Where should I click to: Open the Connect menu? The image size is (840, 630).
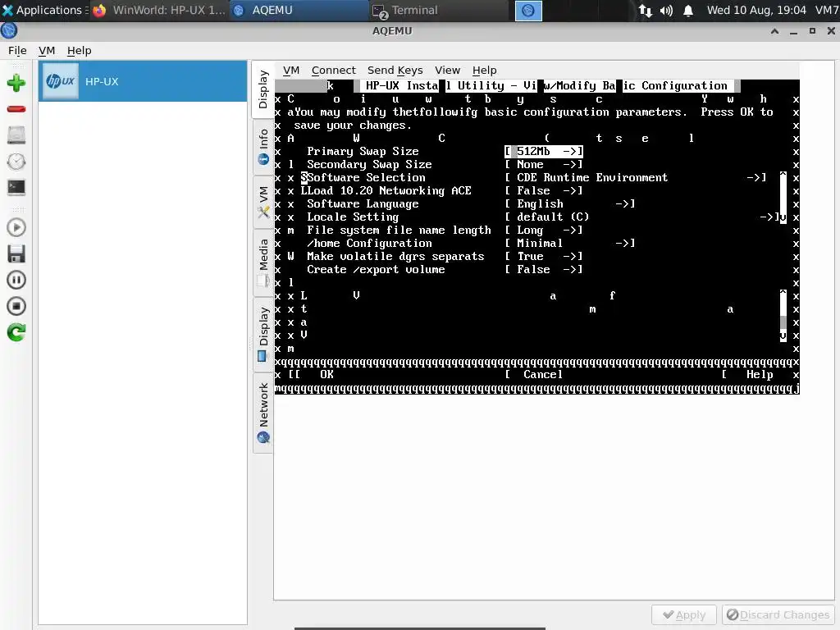pyautogui.click(x=333, y=71)
